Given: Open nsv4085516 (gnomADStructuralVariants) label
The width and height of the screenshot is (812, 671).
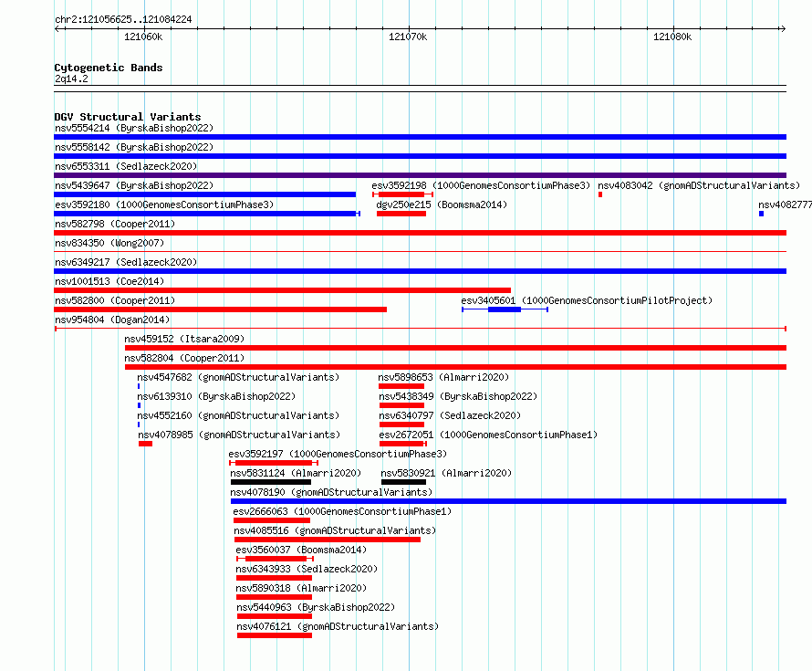Looking at the screenshot, I should [335, 530].
